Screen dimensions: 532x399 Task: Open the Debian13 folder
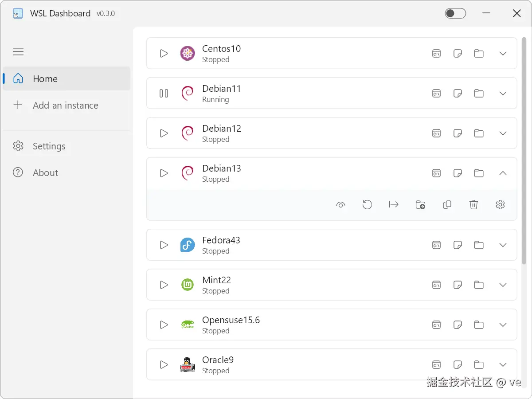click(x=479, y=173)
